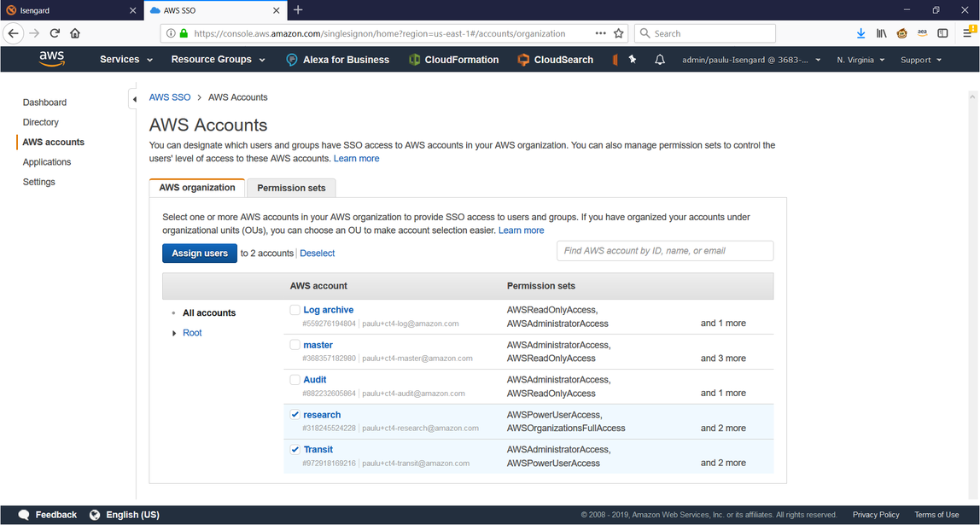Reload the current page
Viewport: 980px width, 525px height.
point(55,33)
